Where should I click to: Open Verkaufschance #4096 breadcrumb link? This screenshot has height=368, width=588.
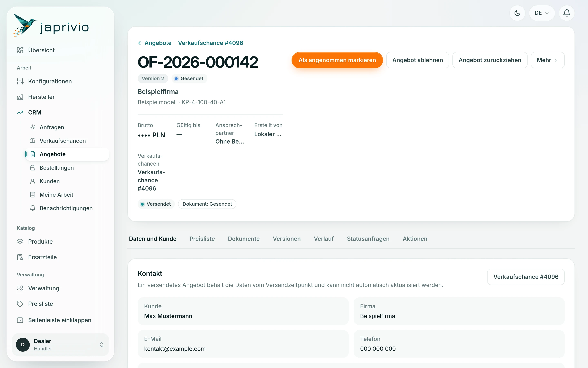210,43
